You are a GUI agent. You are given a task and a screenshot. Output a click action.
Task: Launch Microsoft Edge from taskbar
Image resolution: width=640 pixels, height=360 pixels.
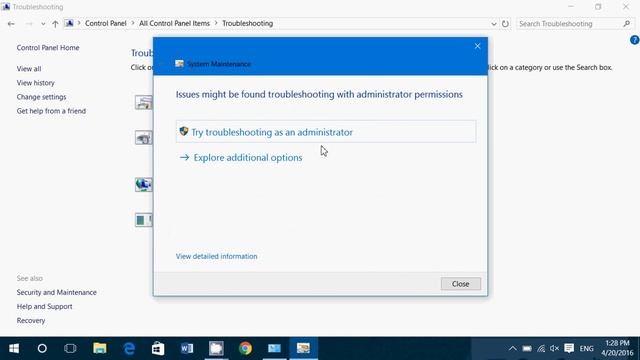pos(129,348)
